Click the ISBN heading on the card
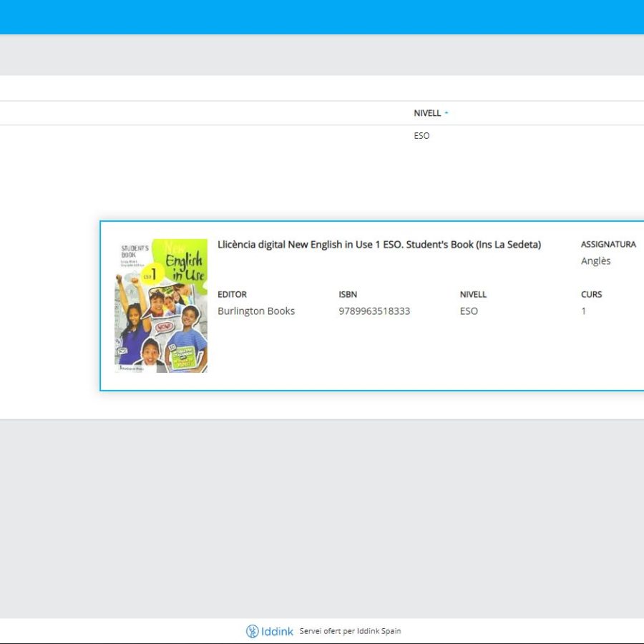The height and width of the screenshot is (644, 644). 348,294
